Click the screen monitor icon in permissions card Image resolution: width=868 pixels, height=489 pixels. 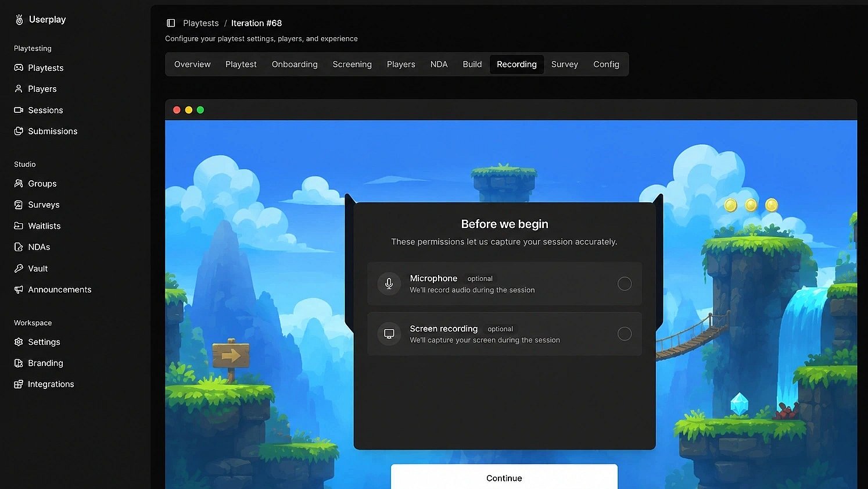389,334
